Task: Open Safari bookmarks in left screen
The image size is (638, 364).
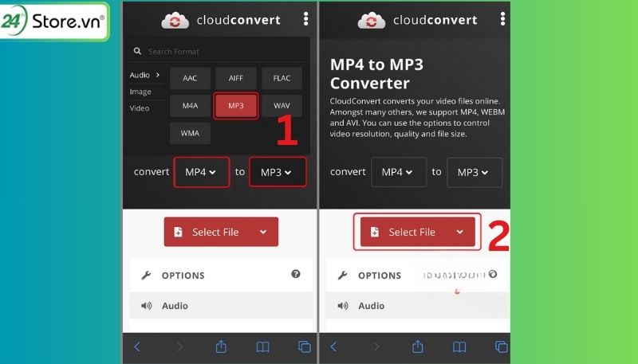Action: coord(263,346)
